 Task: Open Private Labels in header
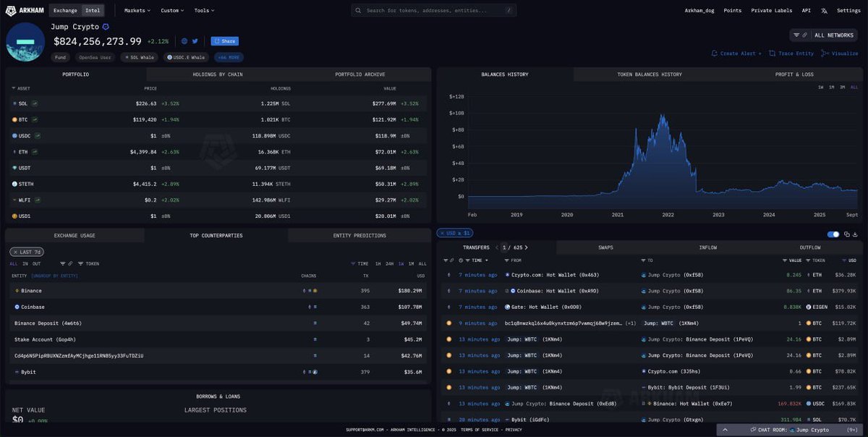click(x=771, y=11)
